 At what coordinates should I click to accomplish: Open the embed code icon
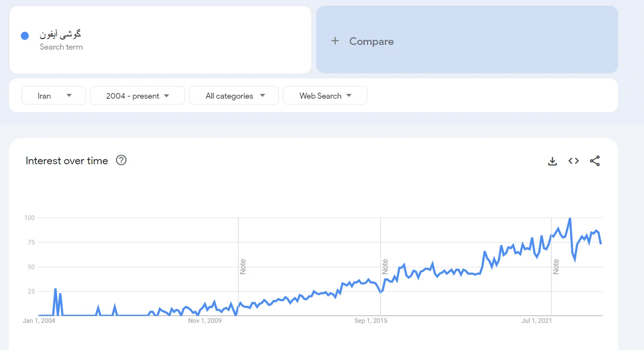pyautogui.click(x=573, y=161)
